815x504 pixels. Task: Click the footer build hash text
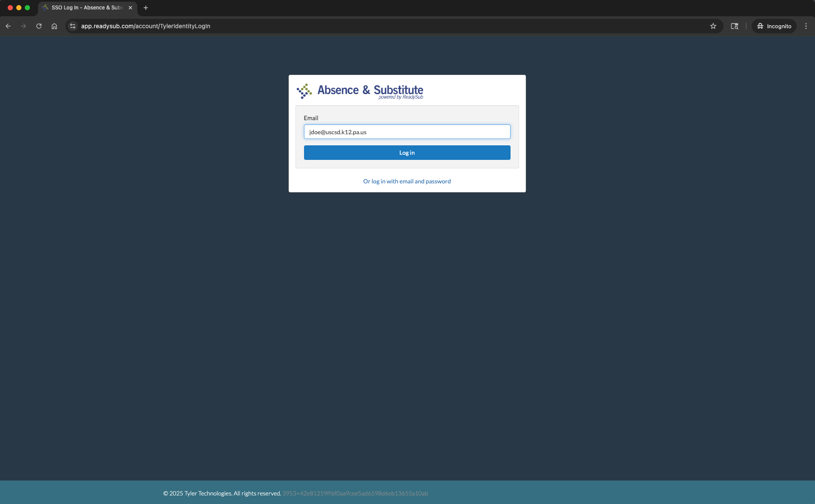355,493
